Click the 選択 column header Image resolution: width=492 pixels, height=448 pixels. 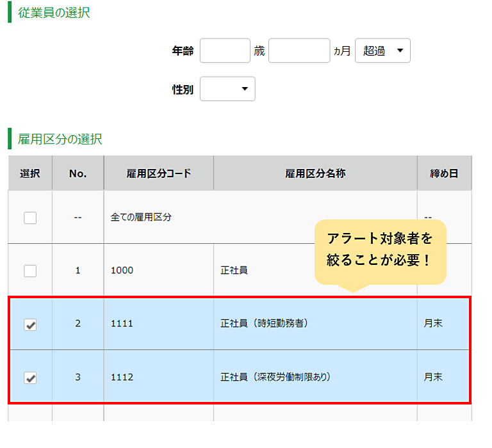(30, 173)
